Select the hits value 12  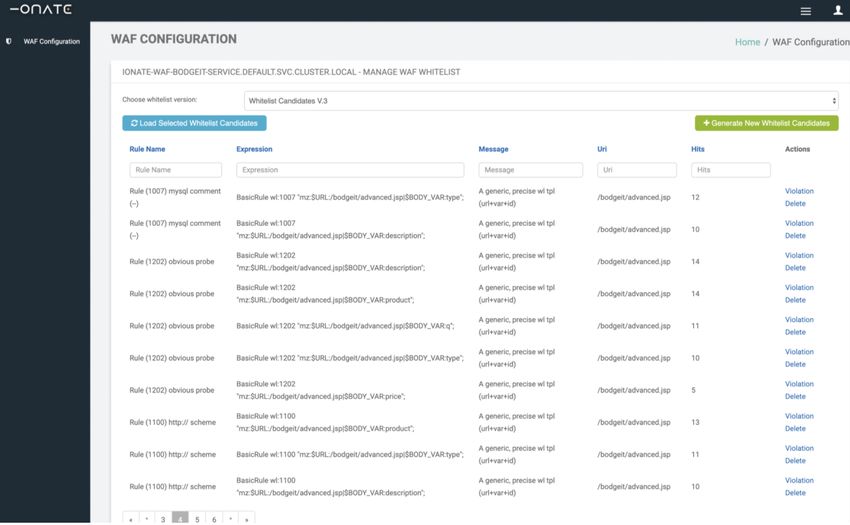tap(695, 197)
